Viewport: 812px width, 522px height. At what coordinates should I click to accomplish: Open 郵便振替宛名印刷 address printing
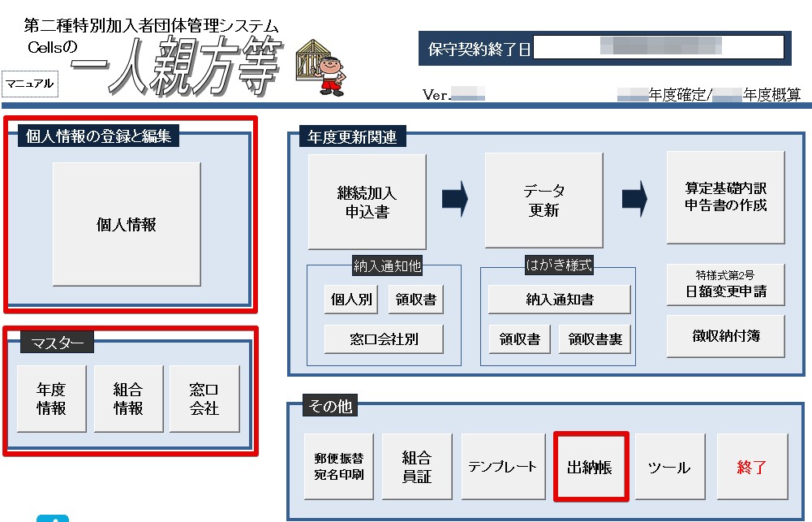coord(337,467)
